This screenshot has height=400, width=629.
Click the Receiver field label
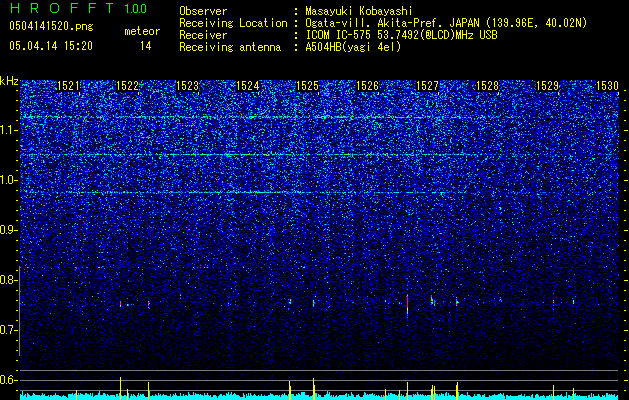[203, 35]
